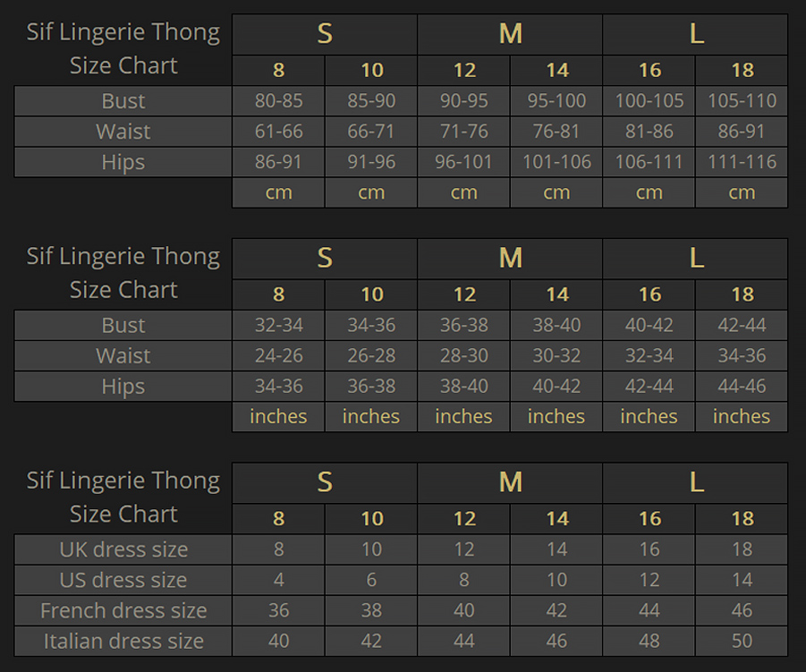806x672 pixels.
Task: Select the Waist cell 24-26
Action: (278, 356)
